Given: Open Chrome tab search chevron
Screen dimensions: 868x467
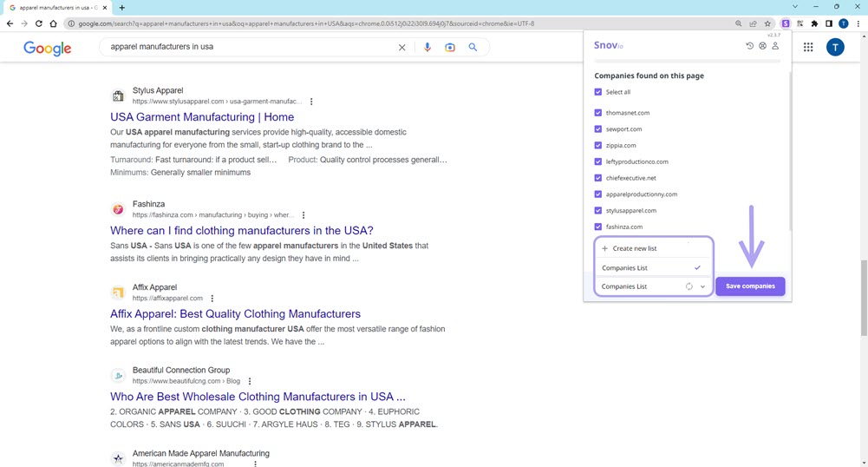Looking at the screenshot, I should (795, 7).
